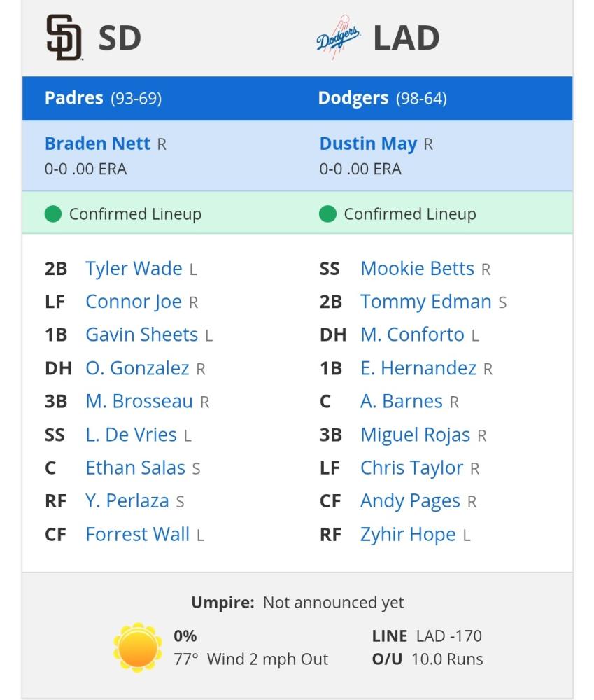594x700 pixels.
Task: Select L. De Vries shortstop link
Action: pyautogui.click(x=132, y=435)
